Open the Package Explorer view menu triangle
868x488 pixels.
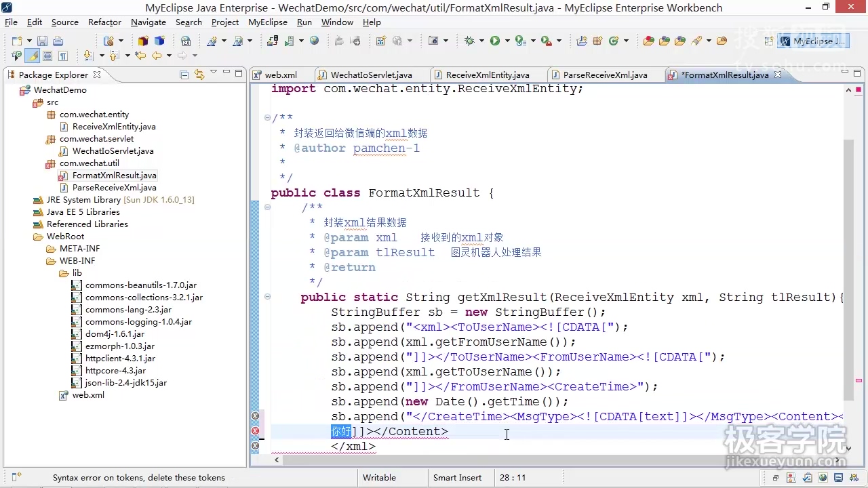tap(214, 73)
